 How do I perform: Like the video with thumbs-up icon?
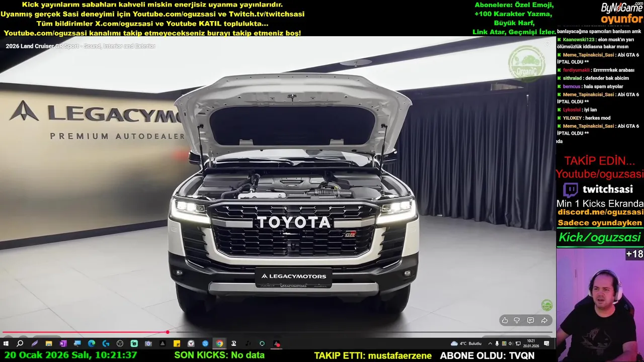coord(505,320)
